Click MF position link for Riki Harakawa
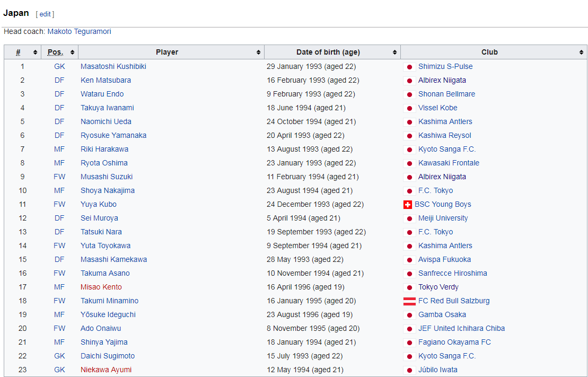Image resolution: width=588 pixels, height=377 pixels. pyautogui.click(x=59, y=150)
